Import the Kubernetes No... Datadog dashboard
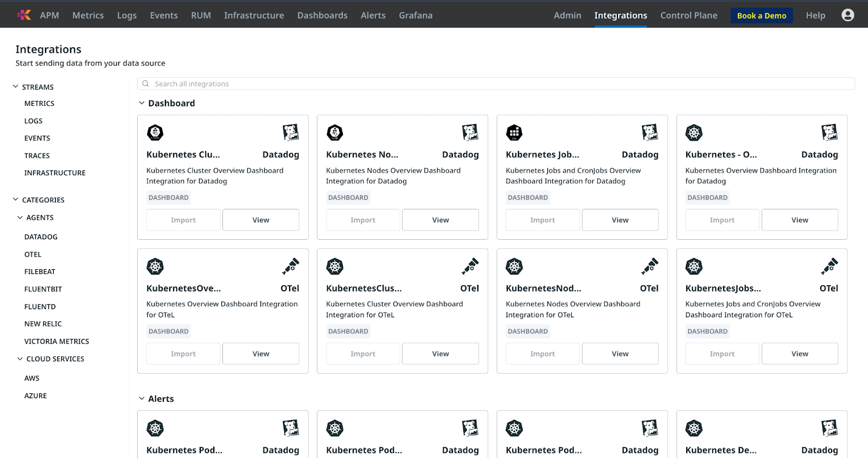Screen dimensions: 868x472 [363, 220]
